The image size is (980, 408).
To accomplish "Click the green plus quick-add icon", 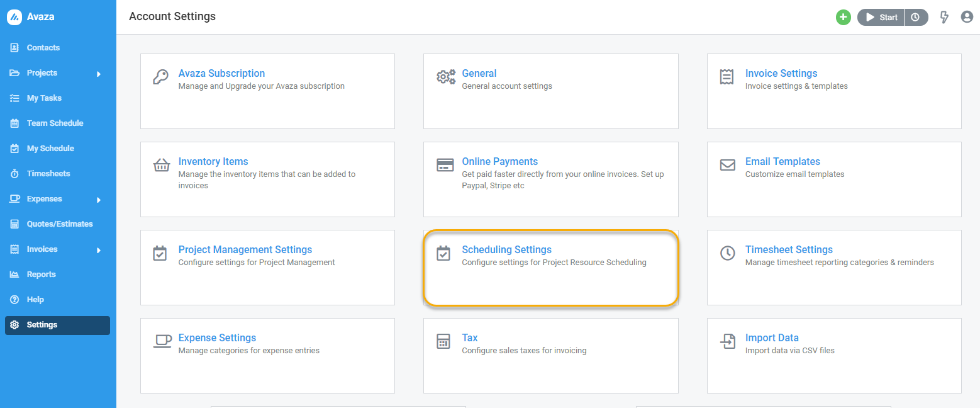I will 844,17.
